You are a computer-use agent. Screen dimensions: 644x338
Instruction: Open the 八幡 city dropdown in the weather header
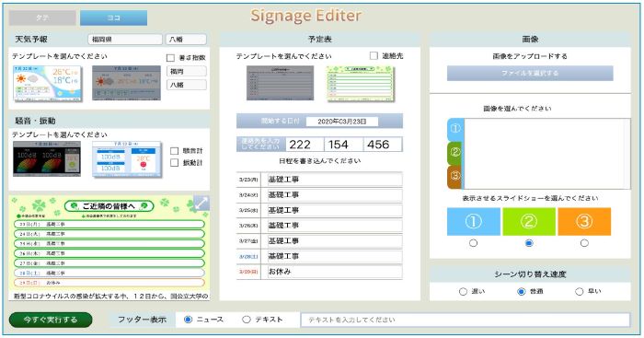pos(186,40)
